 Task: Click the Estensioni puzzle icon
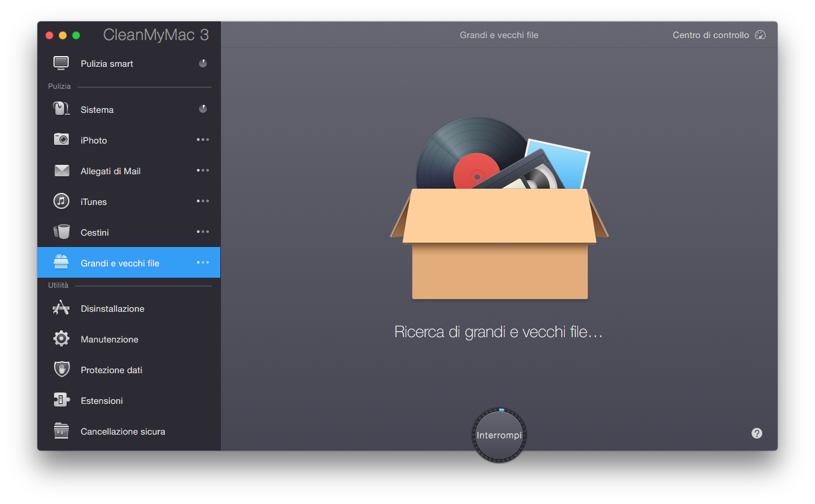(61, 400)
